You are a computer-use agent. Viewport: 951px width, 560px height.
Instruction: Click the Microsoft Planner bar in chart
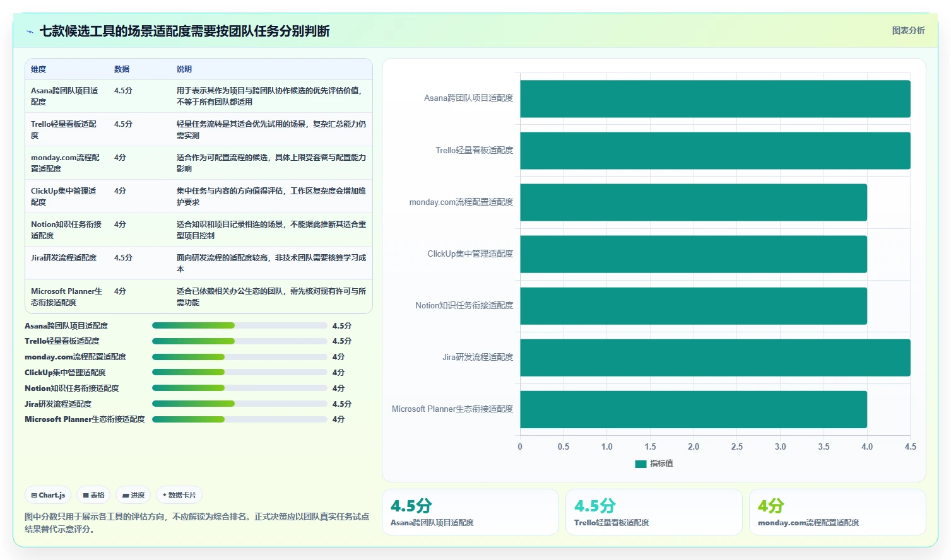(694, 409)
